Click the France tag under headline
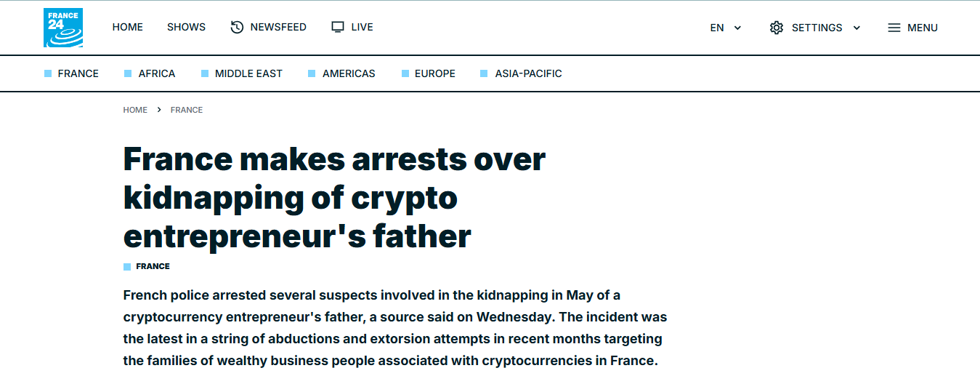Viewport: 980px width, 392px height. coord(153,266)
